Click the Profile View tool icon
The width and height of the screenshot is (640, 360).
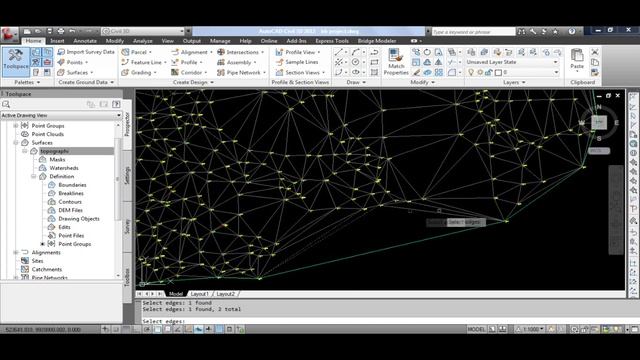[280, 52]
